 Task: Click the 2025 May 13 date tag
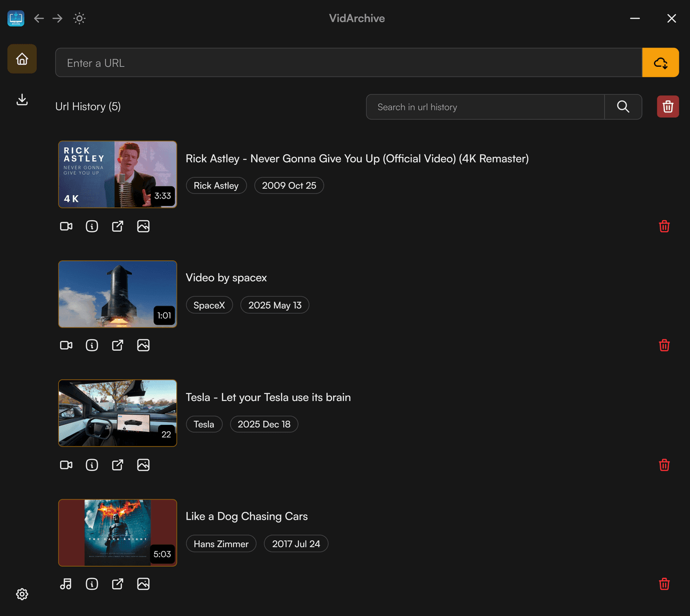[x=275, y=305]
